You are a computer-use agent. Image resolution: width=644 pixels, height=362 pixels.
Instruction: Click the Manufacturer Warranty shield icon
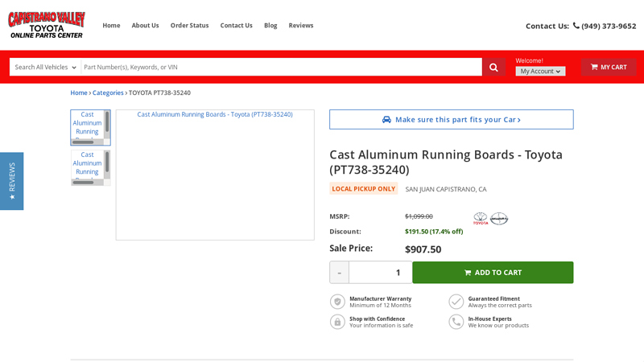337,302
